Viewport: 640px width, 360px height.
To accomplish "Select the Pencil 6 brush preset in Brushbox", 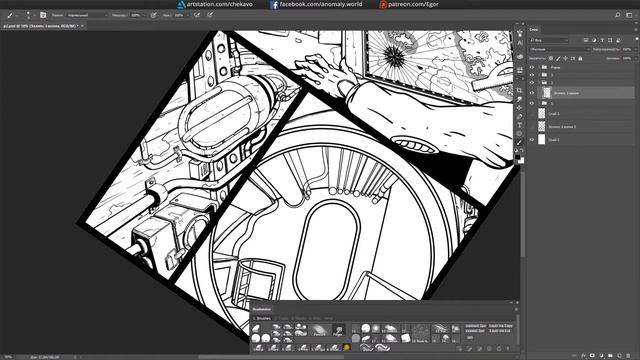I will coord(320,330).
